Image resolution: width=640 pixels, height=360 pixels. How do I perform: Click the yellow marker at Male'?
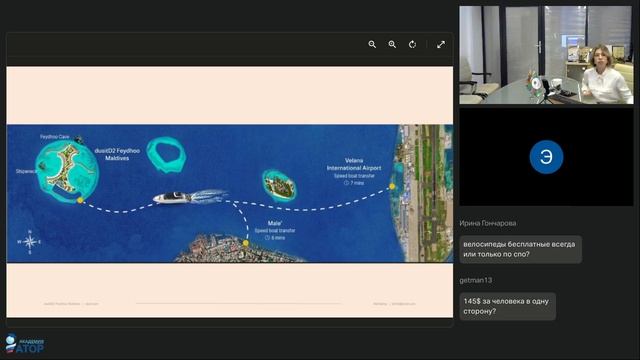[x=246, y=243]
